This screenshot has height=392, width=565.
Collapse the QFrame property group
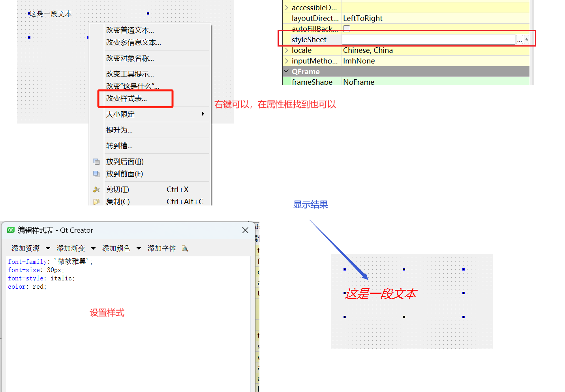(287, 71)
